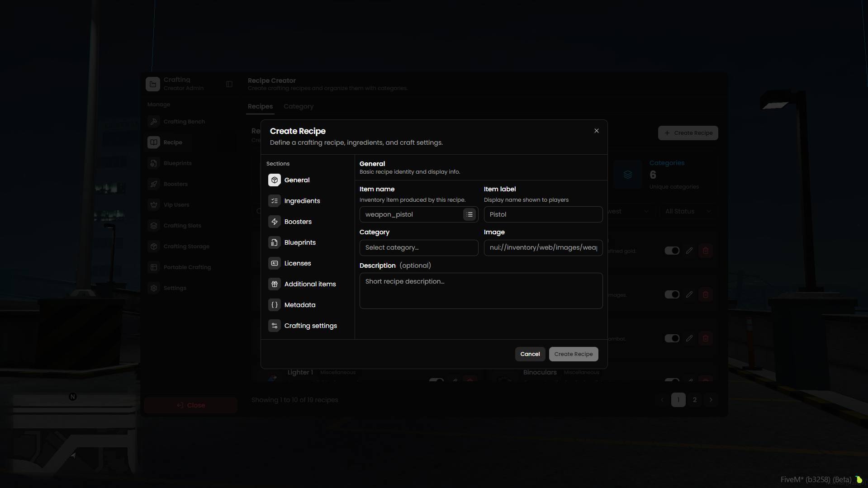Collapse the Crafting sidebar panel icon
Screen dimensions: 868x488
pyautogui.click(x=229, y=84)
